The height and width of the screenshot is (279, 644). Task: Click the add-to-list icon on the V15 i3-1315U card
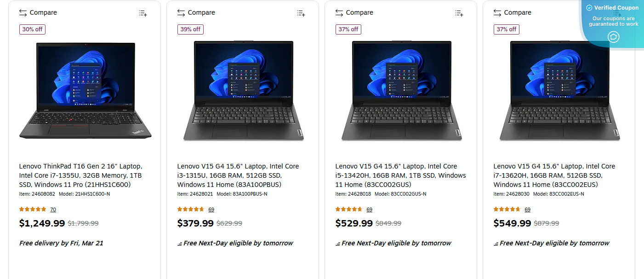[301, 13]
